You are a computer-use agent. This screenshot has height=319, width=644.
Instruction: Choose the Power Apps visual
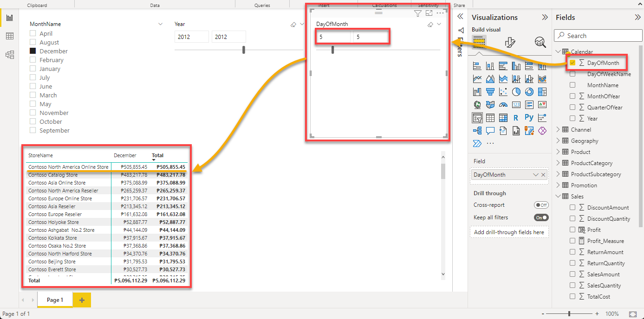click(x=542, y=131)
